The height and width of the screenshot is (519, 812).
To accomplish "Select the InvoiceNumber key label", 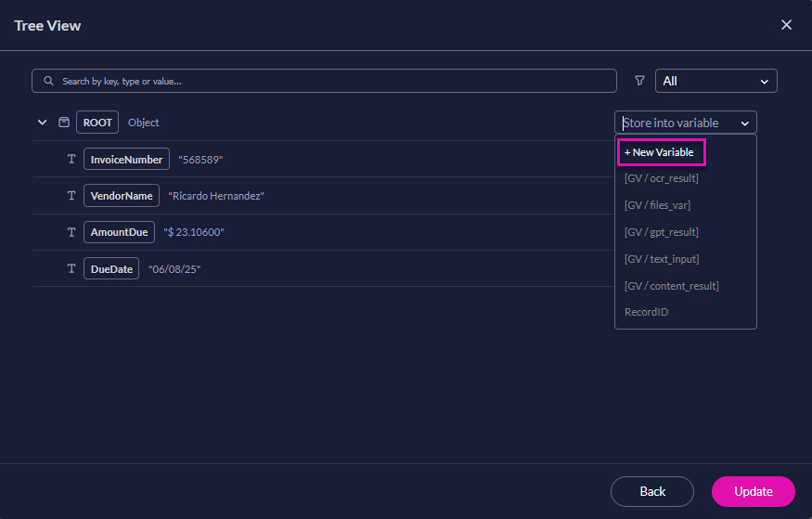I will pos(127,160).
